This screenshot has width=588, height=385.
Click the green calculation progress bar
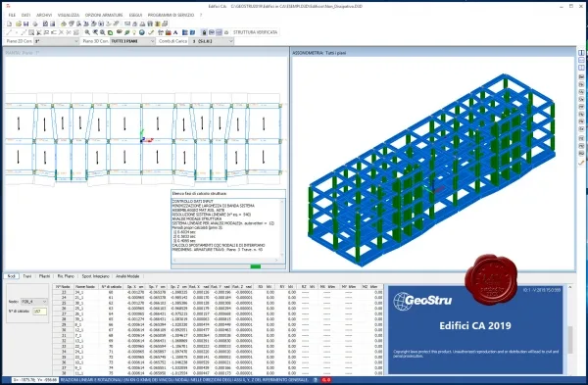click(x=256, y=266)
